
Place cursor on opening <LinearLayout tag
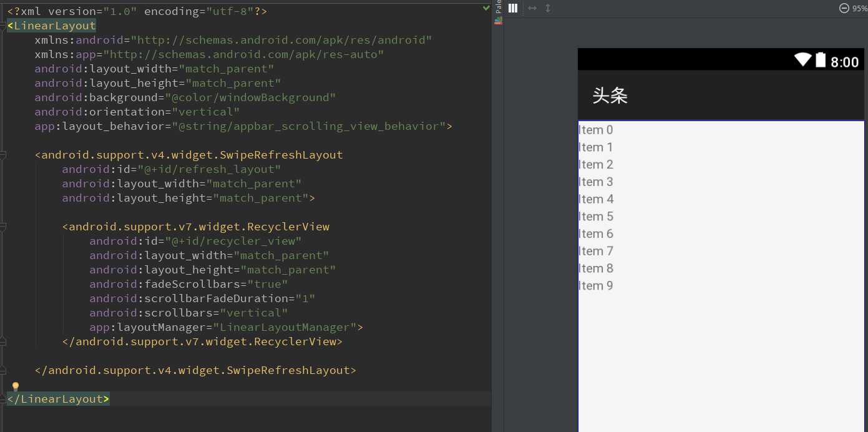52,26
